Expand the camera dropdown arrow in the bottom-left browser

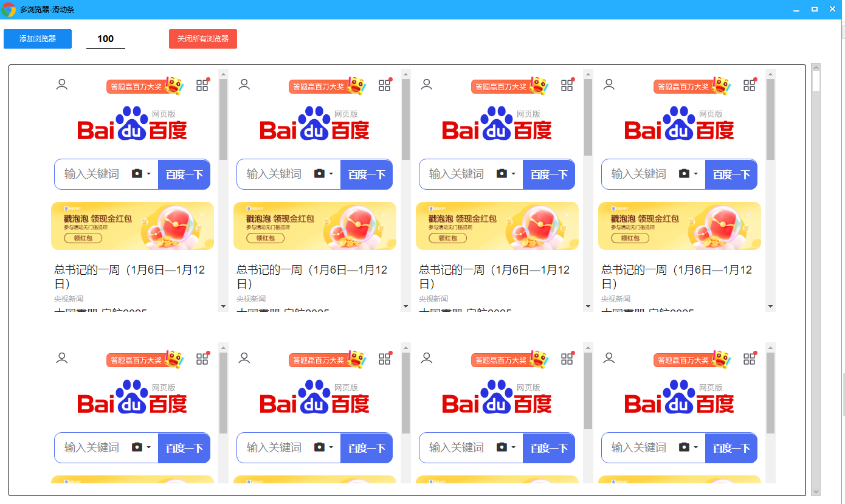[149, 447]
